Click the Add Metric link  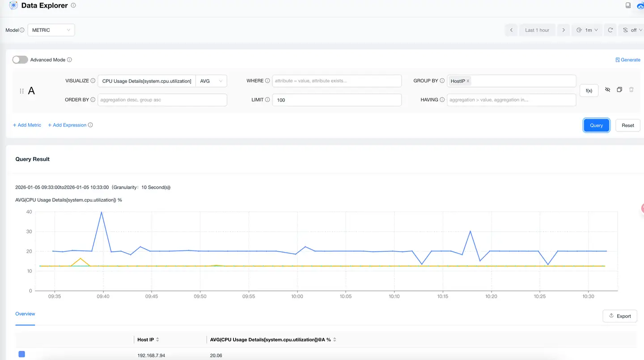tap(27, 125)
